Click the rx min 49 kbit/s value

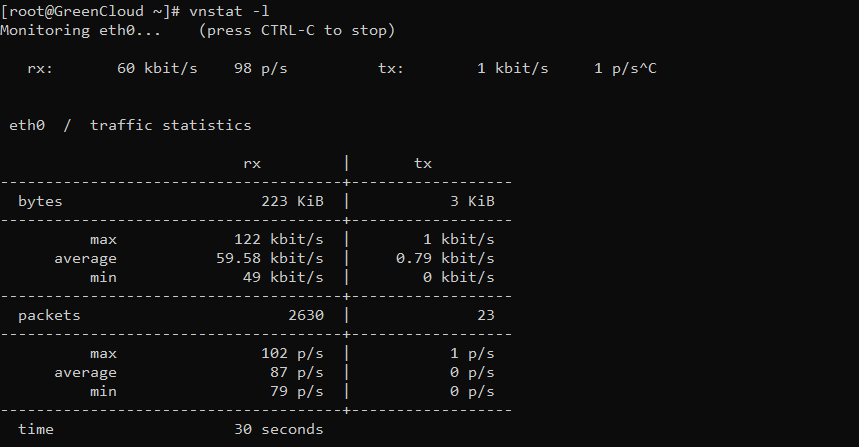[283, 277]
